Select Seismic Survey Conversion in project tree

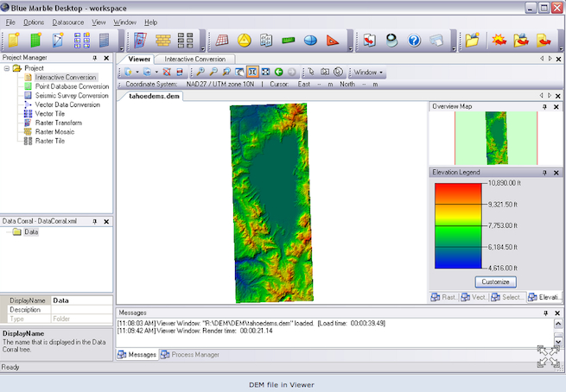72,96
